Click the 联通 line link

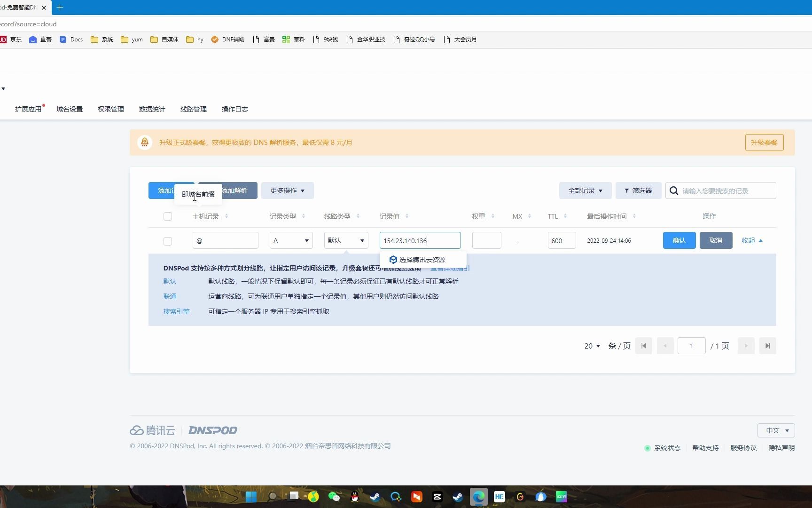coord(170,296)
